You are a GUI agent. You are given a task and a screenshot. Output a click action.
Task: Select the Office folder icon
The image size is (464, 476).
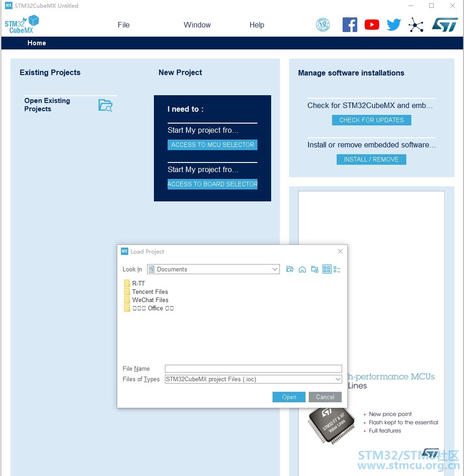coord(127,308)
